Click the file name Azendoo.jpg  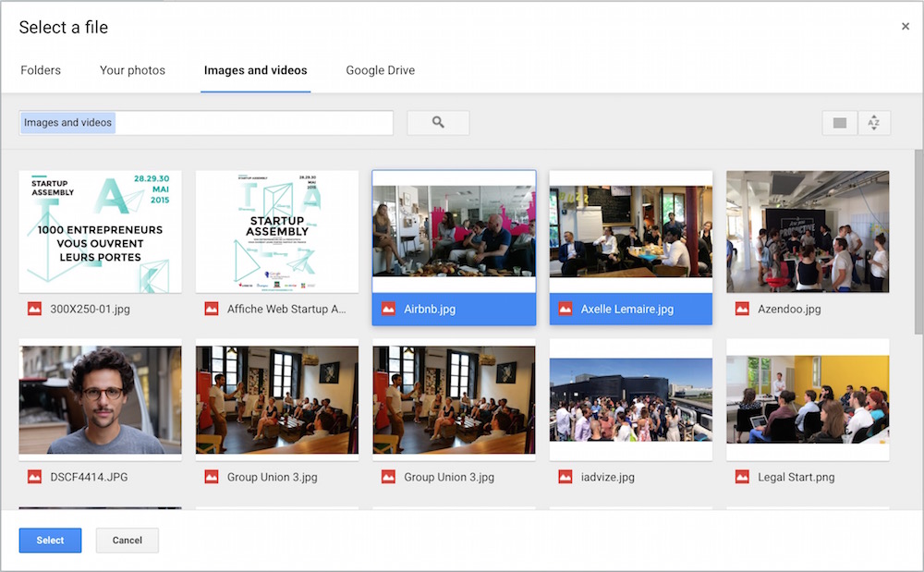click(789, 309)
